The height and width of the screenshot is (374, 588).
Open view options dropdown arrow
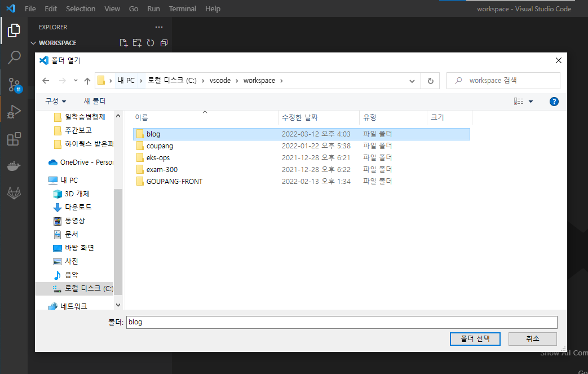point(530,102)
